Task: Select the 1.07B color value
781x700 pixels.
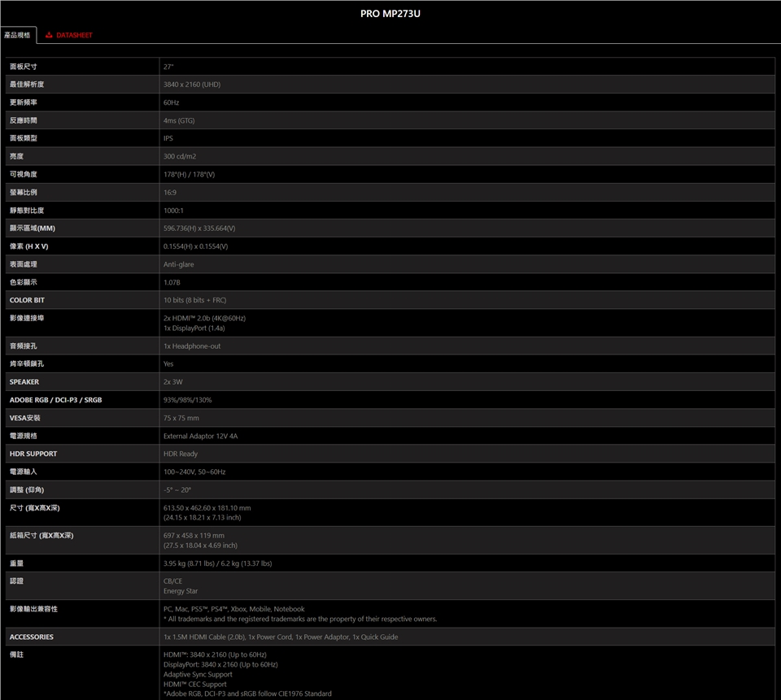Action: click(172, 282)
